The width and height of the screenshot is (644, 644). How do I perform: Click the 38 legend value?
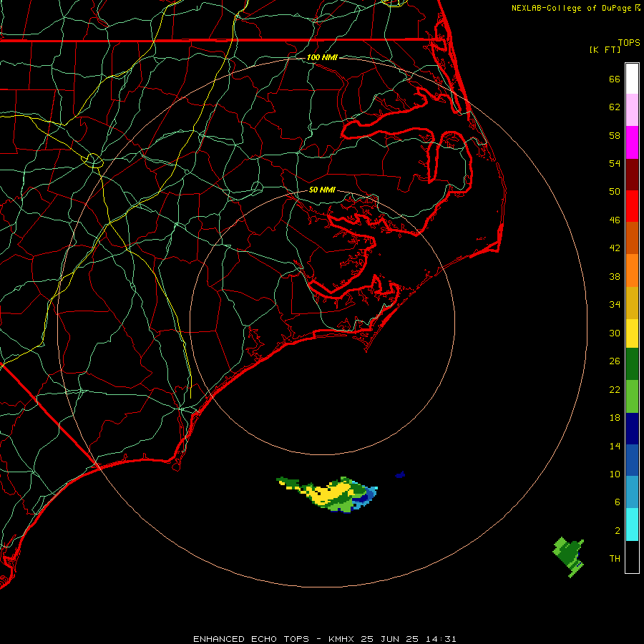(x=615, y=277)
